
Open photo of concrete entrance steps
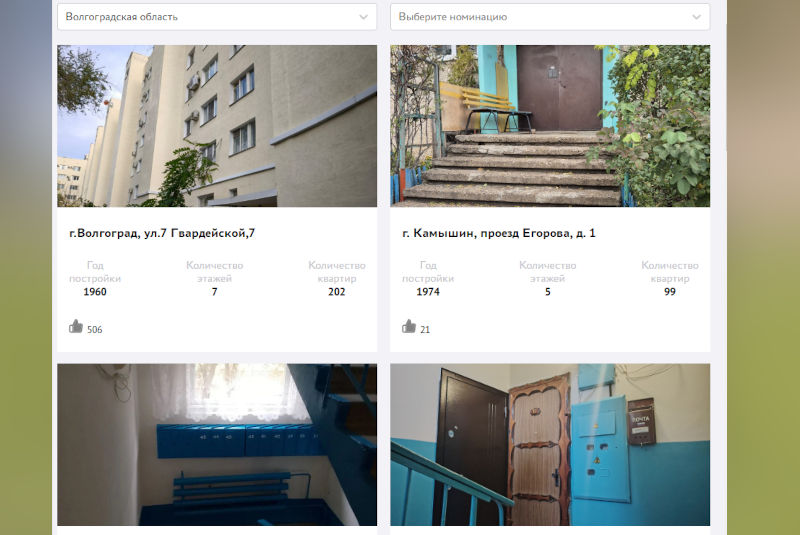[x=550, y=126]
